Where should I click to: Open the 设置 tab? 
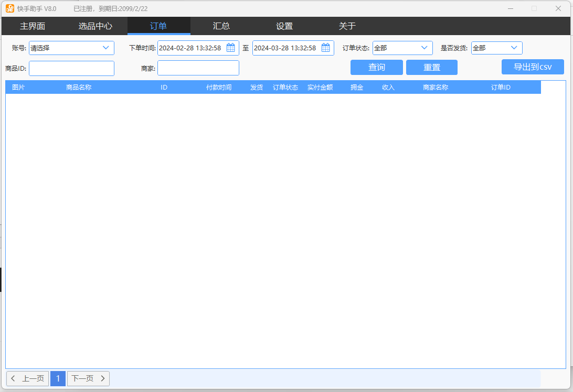click(284, 26)
